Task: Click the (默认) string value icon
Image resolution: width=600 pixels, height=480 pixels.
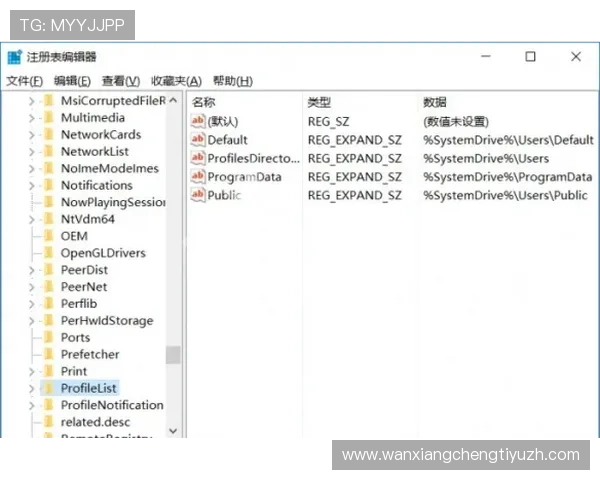Action: pyautogui.click(x=198, y=121)
